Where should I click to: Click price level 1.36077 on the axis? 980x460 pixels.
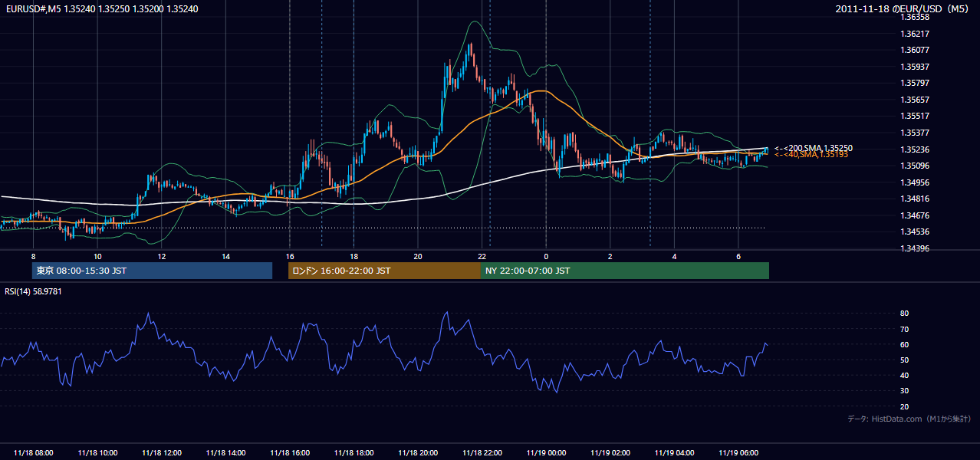click(915, 50)
